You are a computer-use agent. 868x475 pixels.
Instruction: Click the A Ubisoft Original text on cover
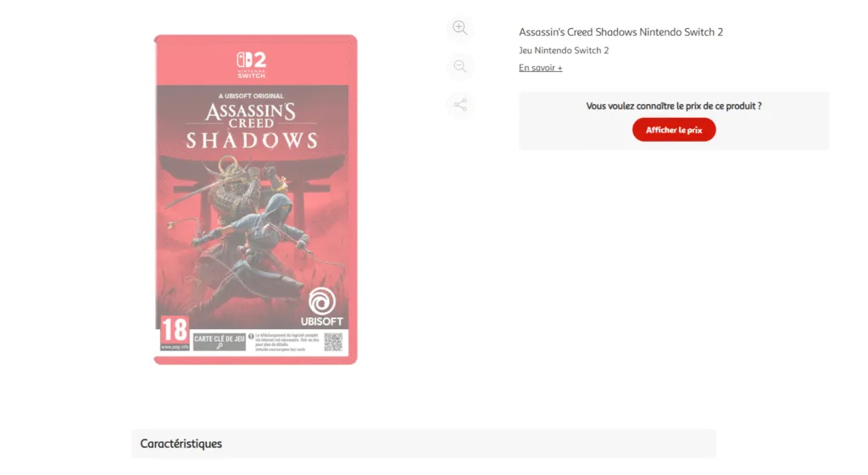251,96
